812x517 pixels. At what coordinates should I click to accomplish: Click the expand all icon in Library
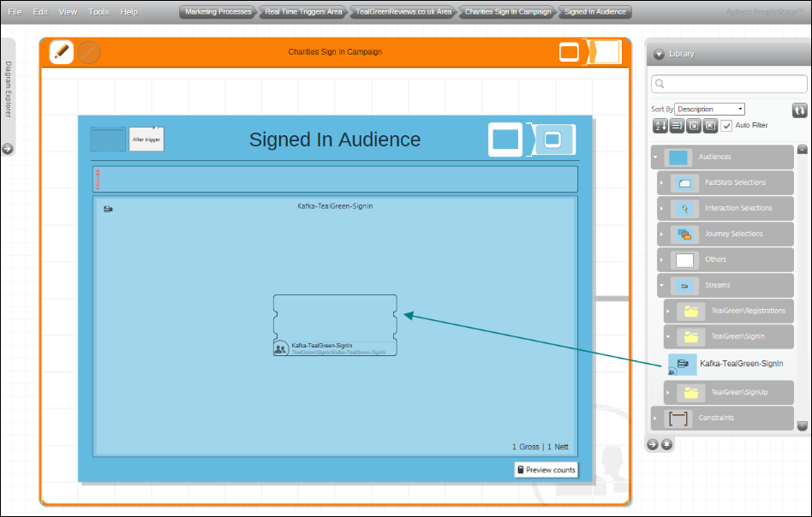pyautogui.click(x=694, y=126)
